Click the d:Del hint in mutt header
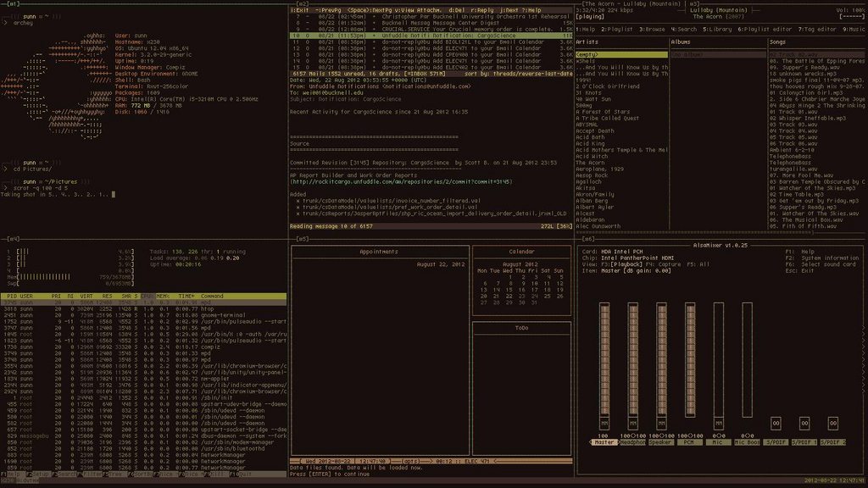This screenshot has width=868, height=488. pos(457,10)
